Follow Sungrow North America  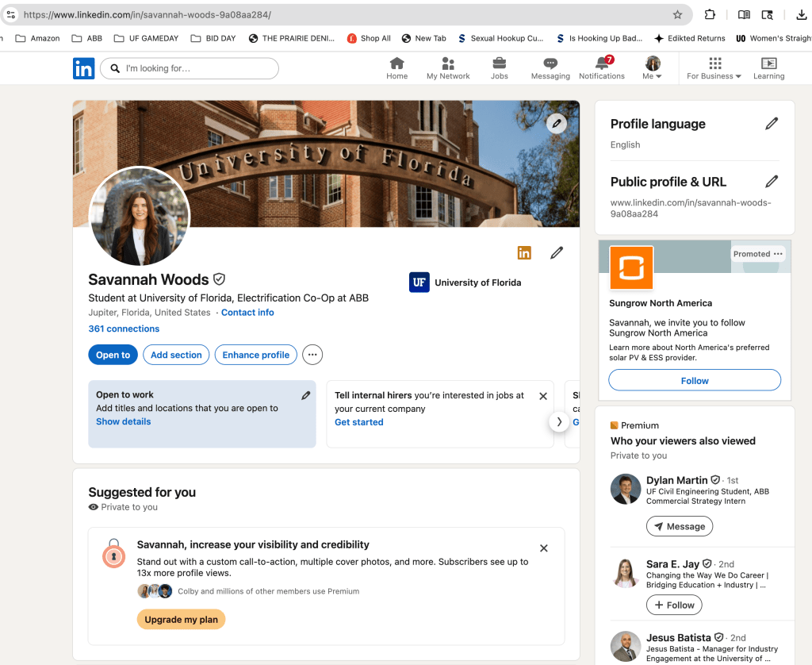tap(694, 381)
